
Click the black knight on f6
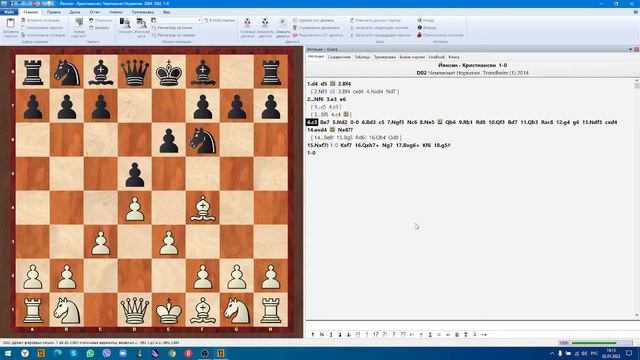click(x=203, y=141)
